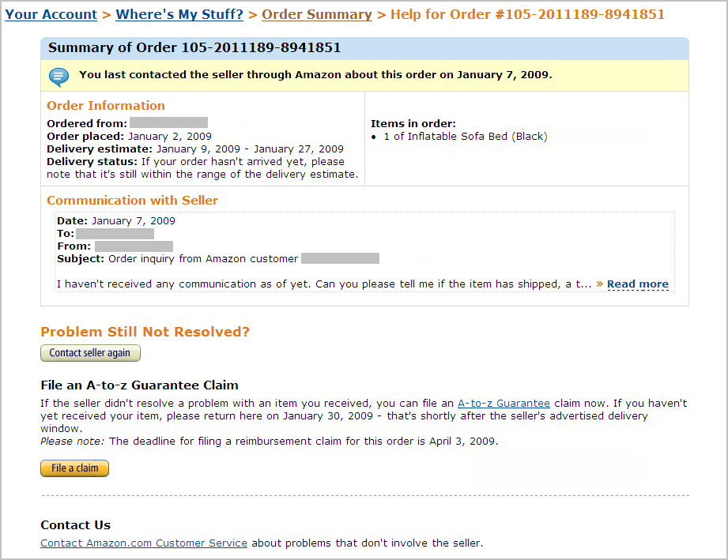
Task: Click the File a claim button
Action: tap(75, 468)
